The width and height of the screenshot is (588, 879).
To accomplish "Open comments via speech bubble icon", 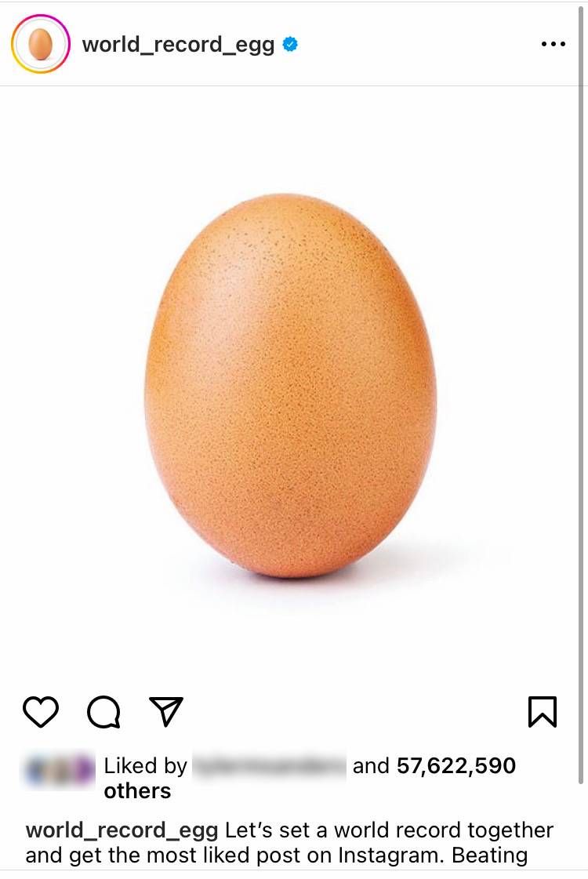I will coord(103,712).
